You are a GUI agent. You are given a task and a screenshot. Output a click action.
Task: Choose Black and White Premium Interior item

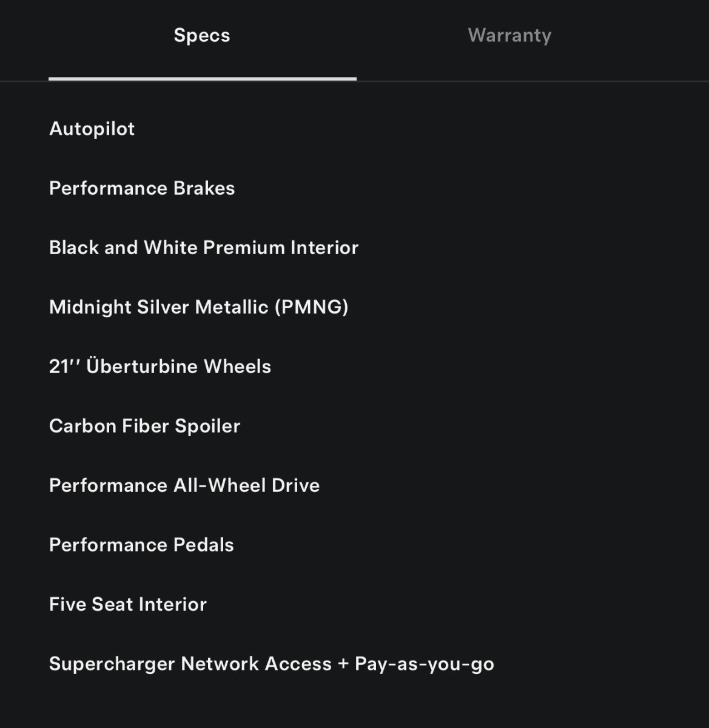tap(204, 248)
